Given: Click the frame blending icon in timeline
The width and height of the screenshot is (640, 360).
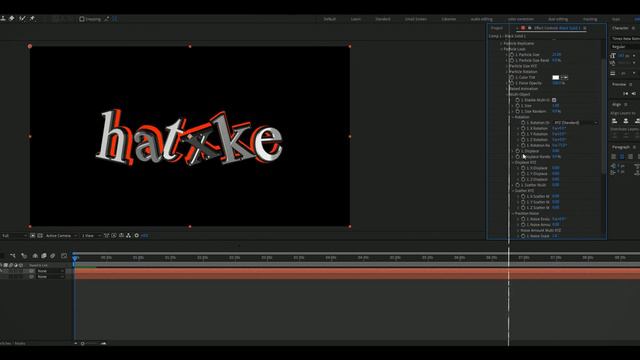Looking at the screenshot, I should pyautogui.click(x=44, y=256).
